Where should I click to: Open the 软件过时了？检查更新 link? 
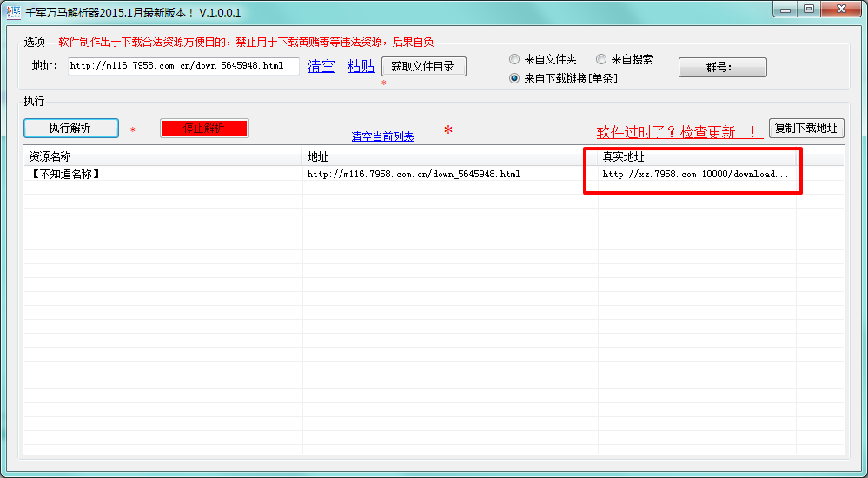point(679,132)
